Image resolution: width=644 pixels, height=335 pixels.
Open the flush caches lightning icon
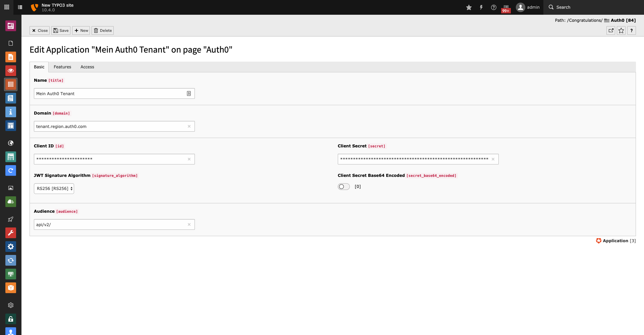[481, 7]
